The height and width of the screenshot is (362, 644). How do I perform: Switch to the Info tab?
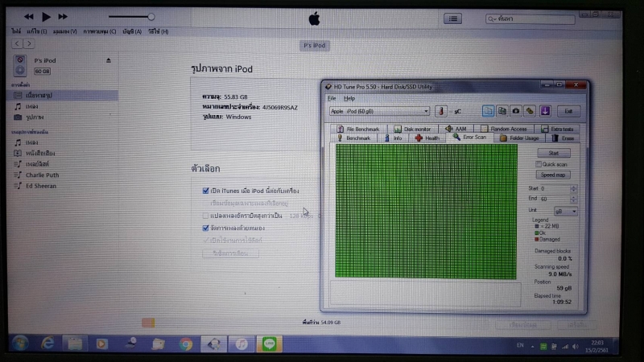pyautogui.click(x=394, y=138)
